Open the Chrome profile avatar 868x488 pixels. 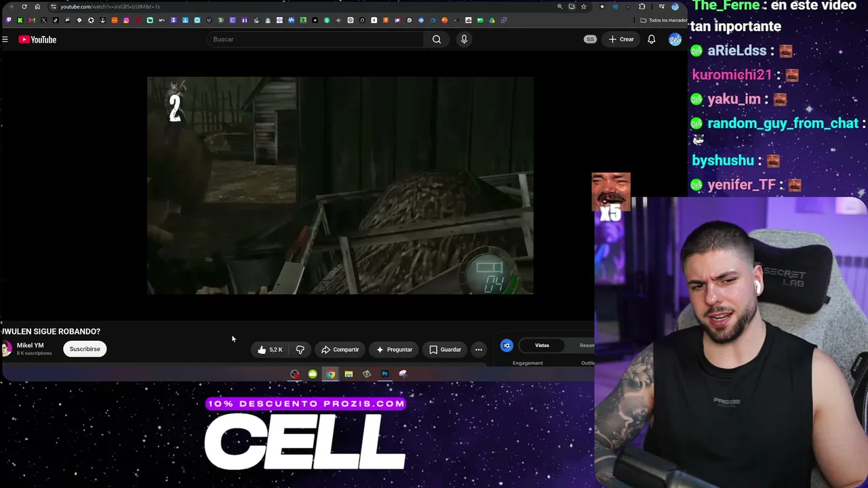coord(675,7)
